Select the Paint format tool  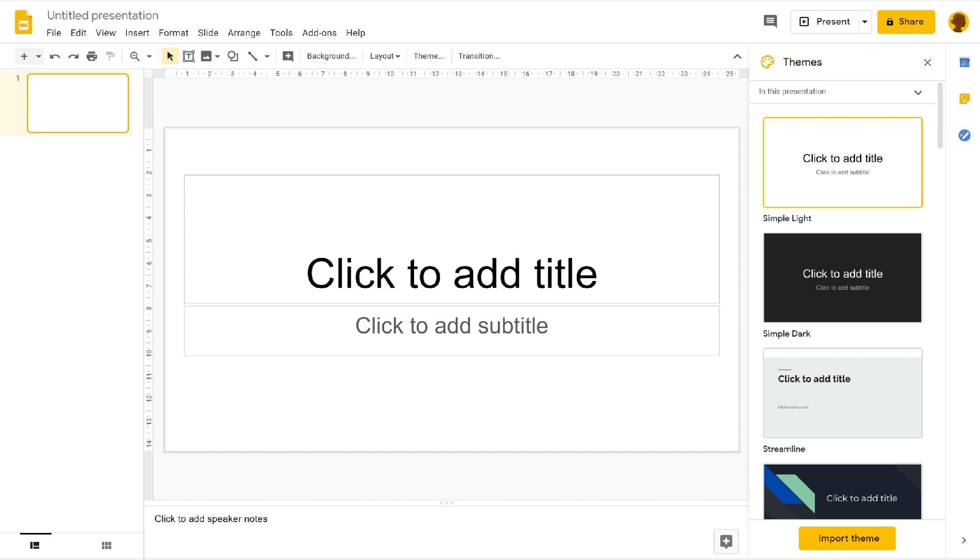coord(110,56)
